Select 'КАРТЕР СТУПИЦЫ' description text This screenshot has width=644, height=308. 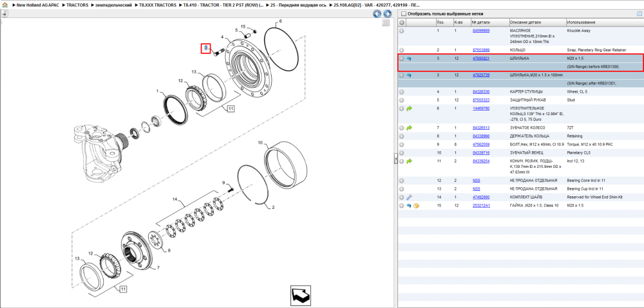click(527, 92)
